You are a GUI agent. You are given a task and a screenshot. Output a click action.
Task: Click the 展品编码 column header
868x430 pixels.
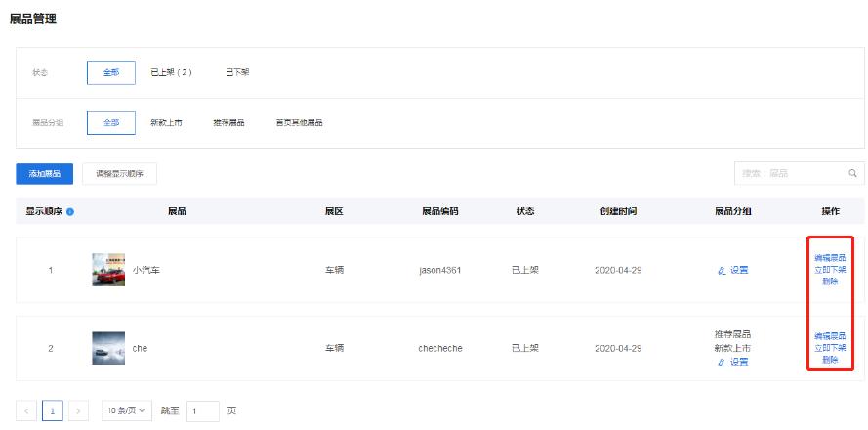[x=440, y=212]
